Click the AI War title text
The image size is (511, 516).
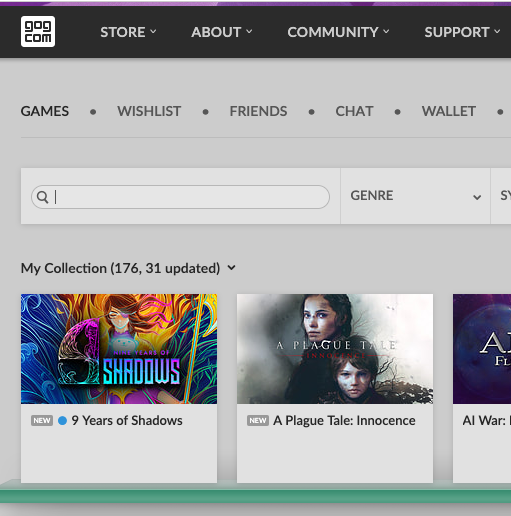487,421
